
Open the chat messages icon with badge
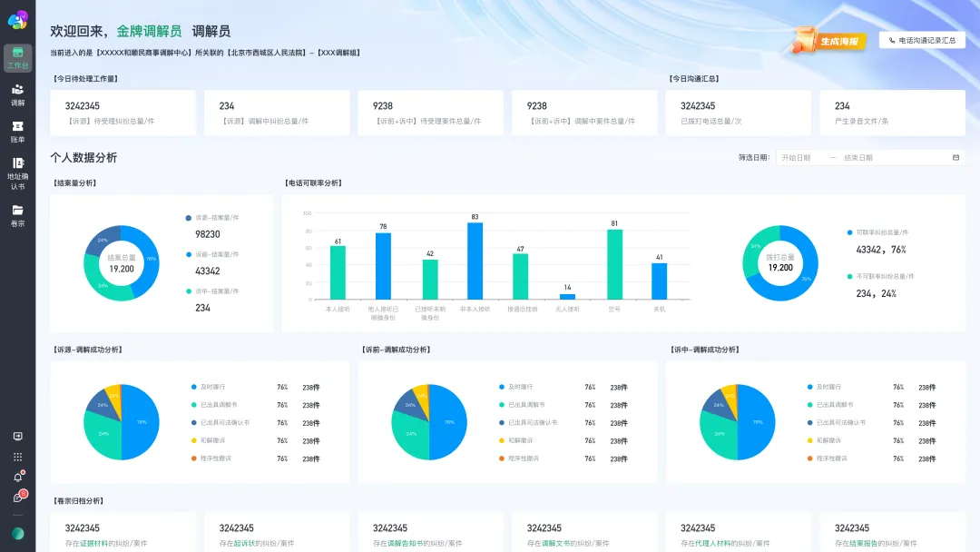coord(17,498)
